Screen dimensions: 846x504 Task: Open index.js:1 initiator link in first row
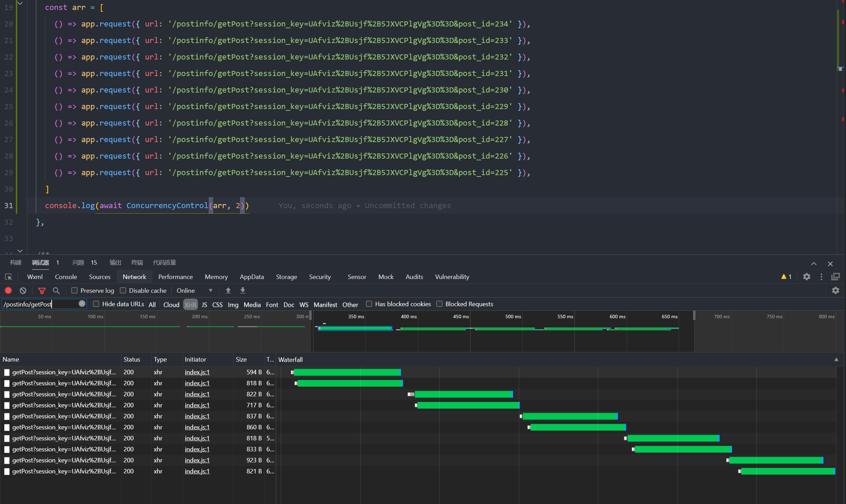point(197,372)
